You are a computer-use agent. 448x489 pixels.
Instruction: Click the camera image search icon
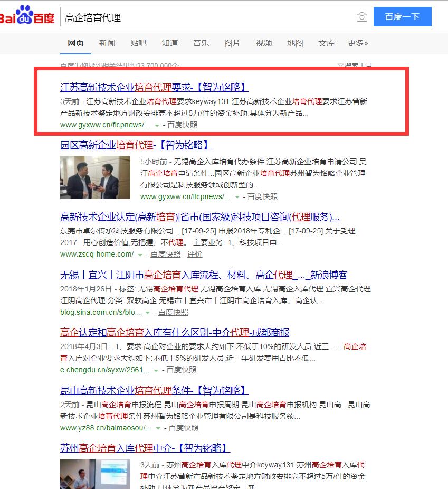tap(361, 17)
